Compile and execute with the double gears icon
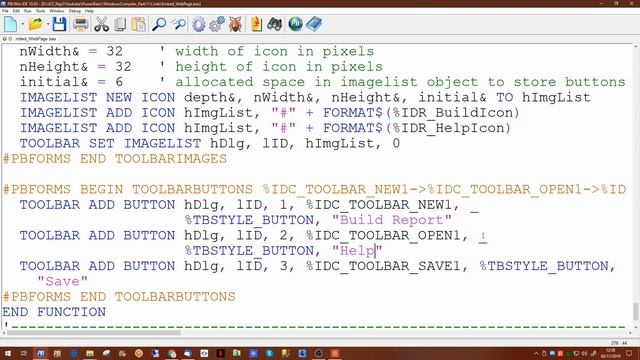The width and height of the screenshot is (640, 360). [x=217, y=24]
